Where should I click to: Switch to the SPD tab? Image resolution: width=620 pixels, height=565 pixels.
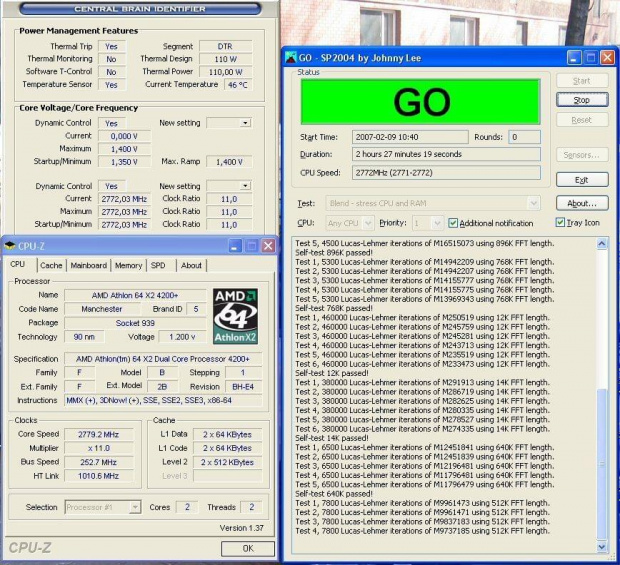(x=158, y=265)
